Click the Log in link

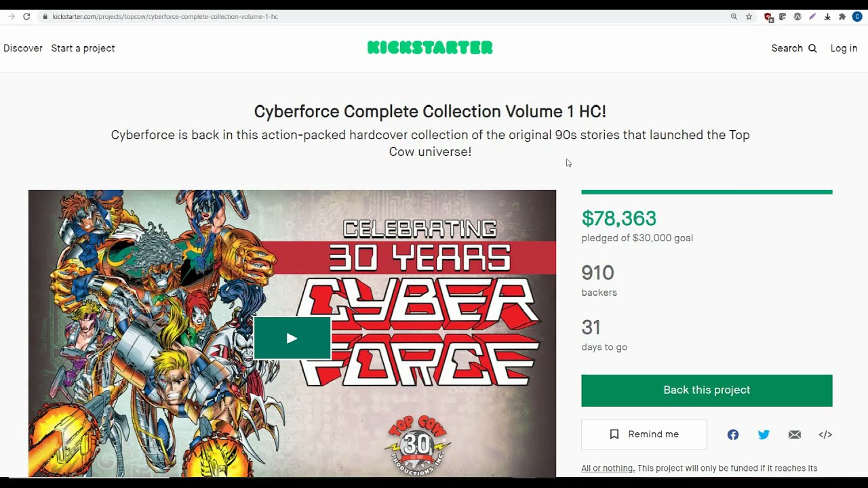tap(844, 48)
